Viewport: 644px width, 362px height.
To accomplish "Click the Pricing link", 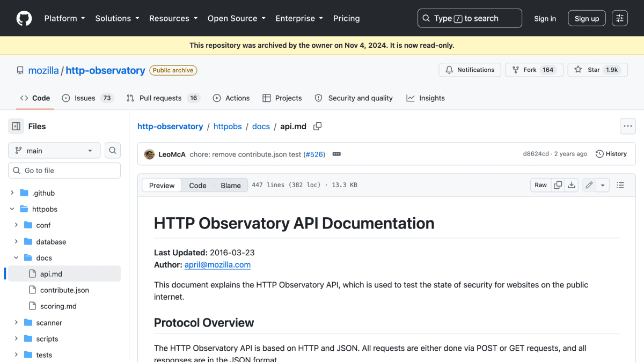I will tap(347, 18).
